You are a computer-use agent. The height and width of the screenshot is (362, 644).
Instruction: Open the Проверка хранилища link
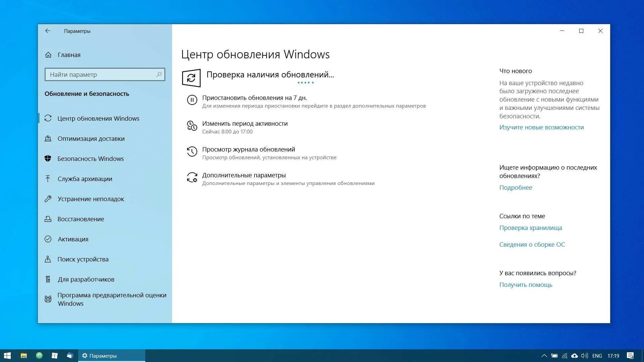[x=530, y=228]
